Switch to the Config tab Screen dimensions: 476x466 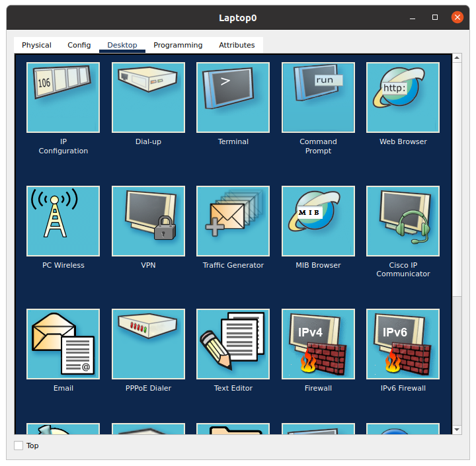pyautogui.click(x=79, y=45)
